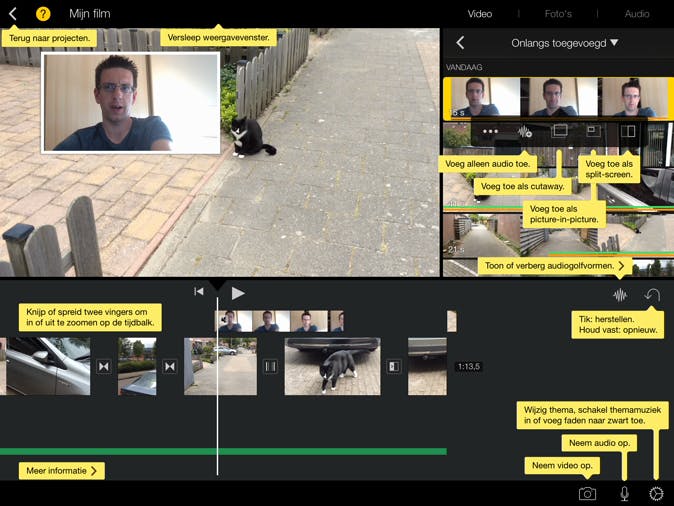Select the selfie clip in media browser

pos(558,98)
